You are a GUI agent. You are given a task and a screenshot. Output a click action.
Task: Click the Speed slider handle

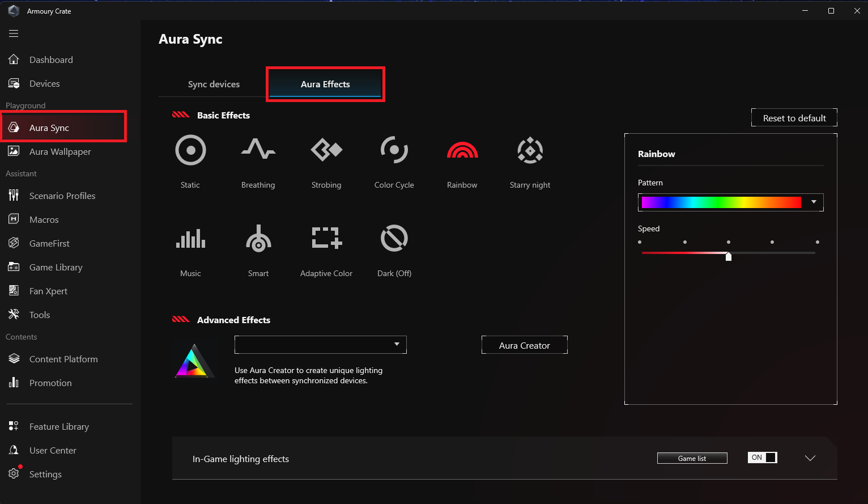click(729, 256)
